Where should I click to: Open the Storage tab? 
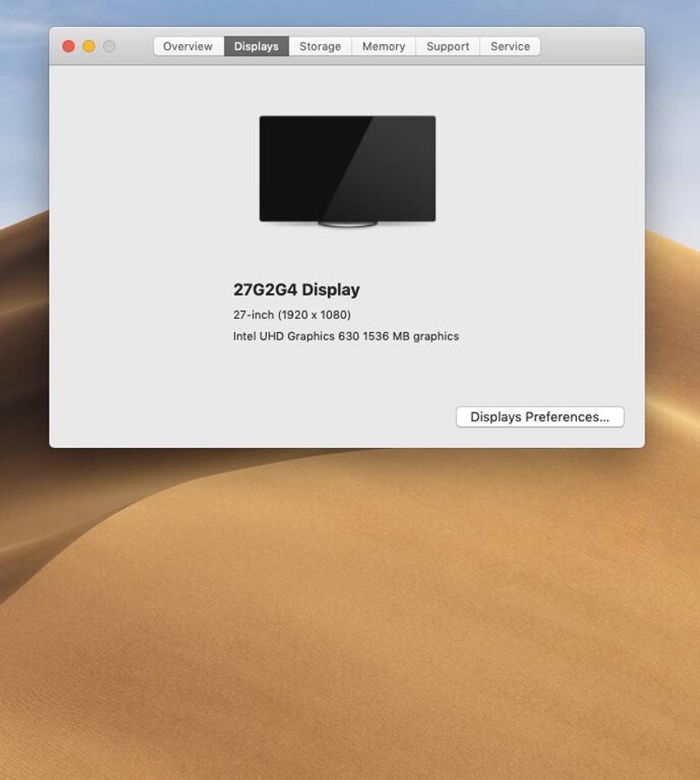tap(321, 46)
